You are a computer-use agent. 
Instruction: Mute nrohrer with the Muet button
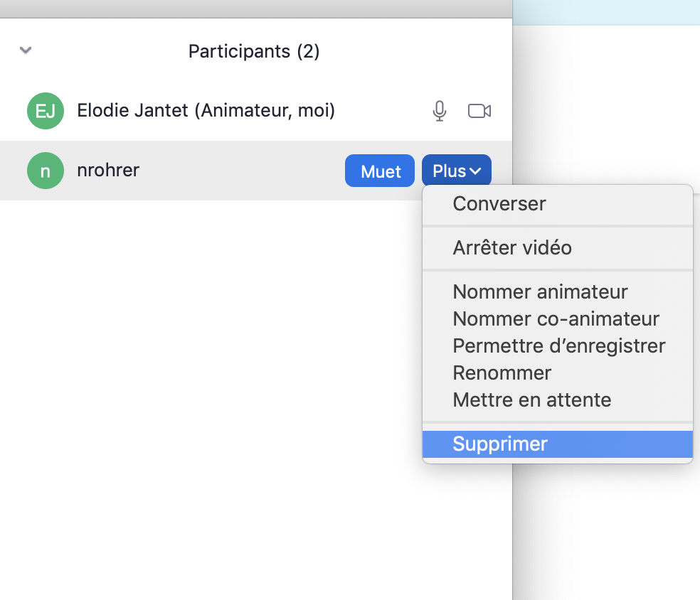[380, 171]
